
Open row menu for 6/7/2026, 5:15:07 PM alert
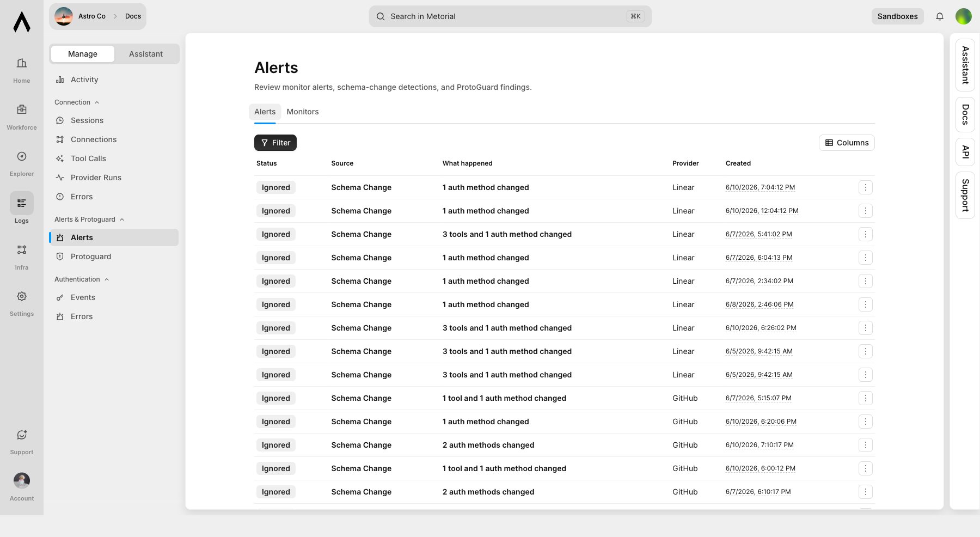866,398
